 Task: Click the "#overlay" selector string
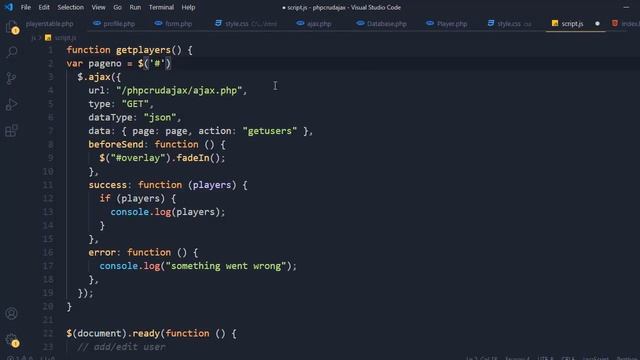138,158
